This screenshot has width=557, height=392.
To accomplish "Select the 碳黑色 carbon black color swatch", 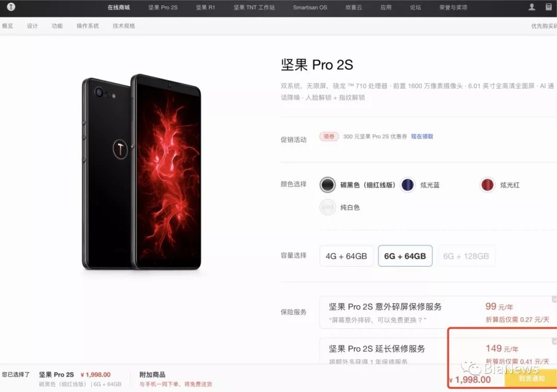I will pos(327,185).
